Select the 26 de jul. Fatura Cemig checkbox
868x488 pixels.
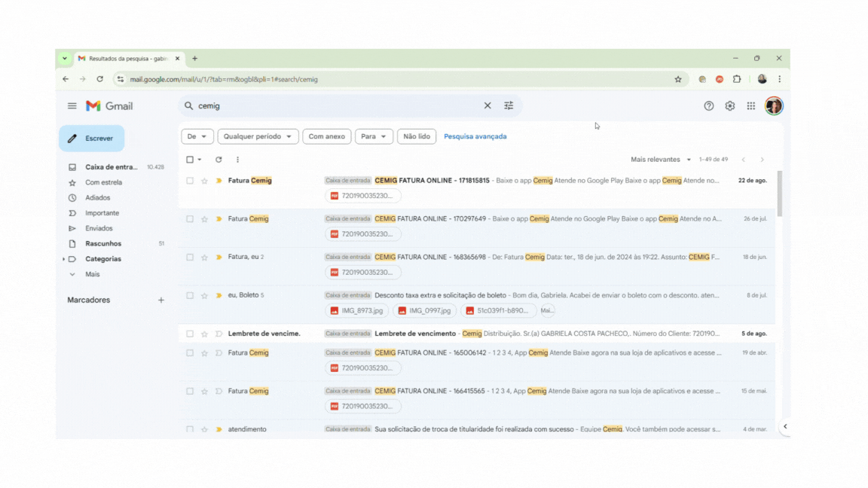pos(190,219)
